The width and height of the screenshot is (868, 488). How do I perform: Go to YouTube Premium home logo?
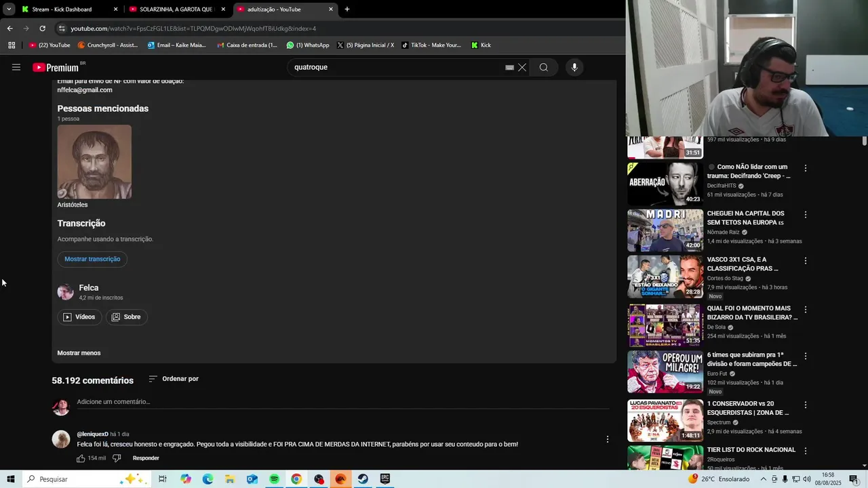[x=56, y=67]
